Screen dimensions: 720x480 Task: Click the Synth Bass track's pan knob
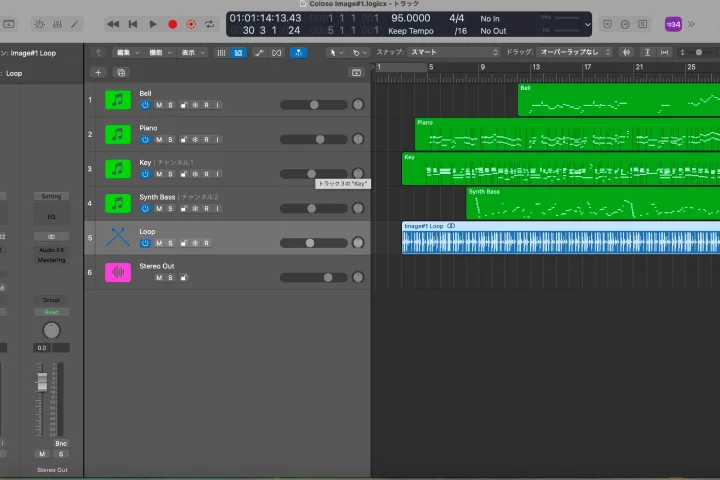[x=358, y=208]
